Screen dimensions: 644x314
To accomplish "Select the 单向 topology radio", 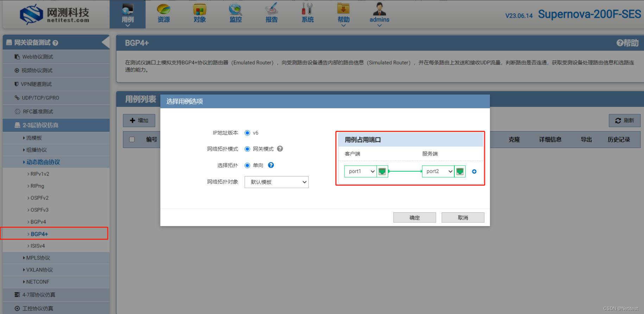I will click(247, 165).
